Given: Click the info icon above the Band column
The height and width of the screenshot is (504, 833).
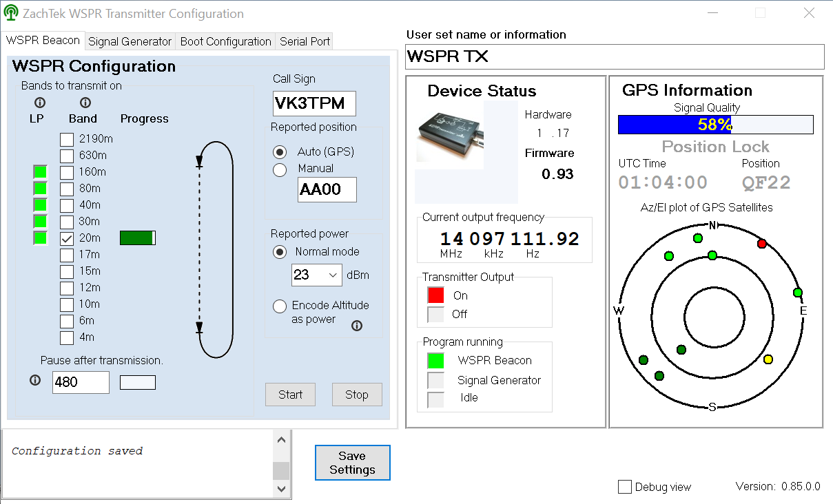Looking at the screenshot, I should [85, 103].
